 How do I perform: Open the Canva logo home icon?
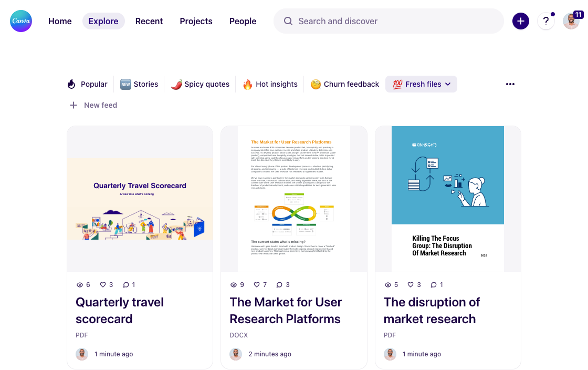21,21
